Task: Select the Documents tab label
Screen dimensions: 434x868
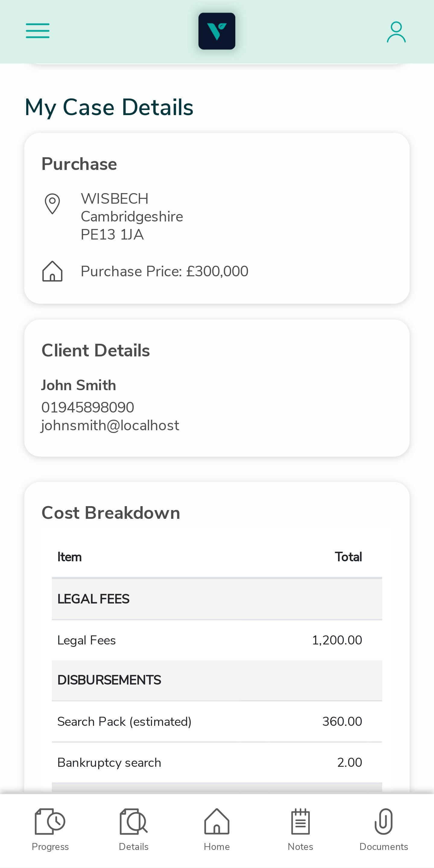Action: 384,846
